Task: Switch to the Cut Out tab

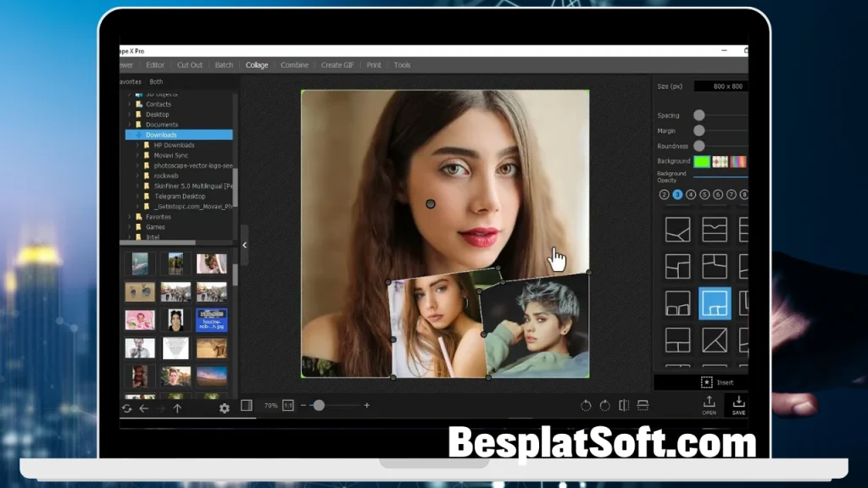Action: pos(190,65)
